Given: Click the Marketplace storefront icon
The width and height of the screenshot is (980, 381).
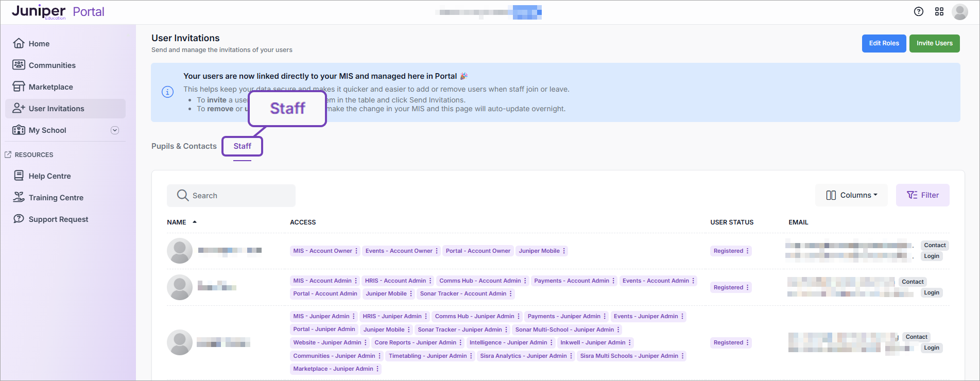Looking at the screenshot, I should [x=19, y=86].
